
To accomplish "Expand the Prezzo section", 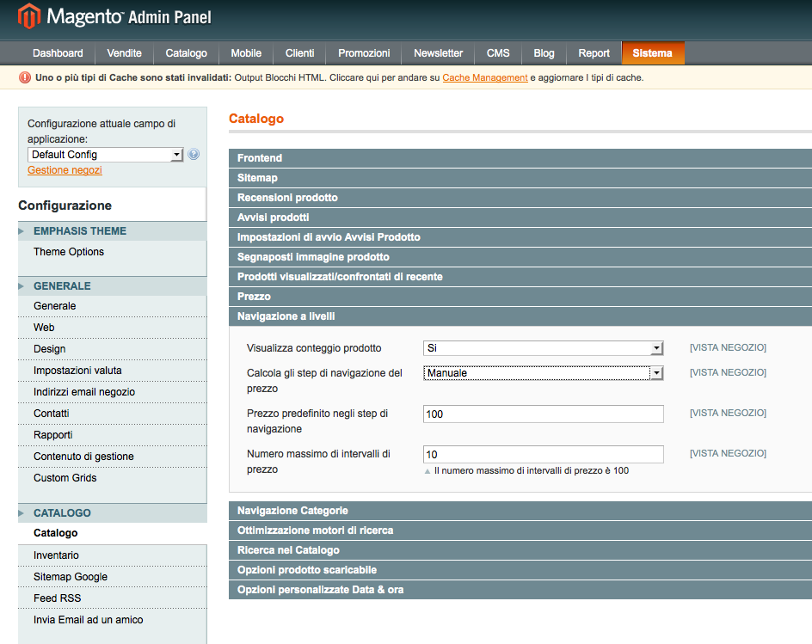I will pos(520,297).
